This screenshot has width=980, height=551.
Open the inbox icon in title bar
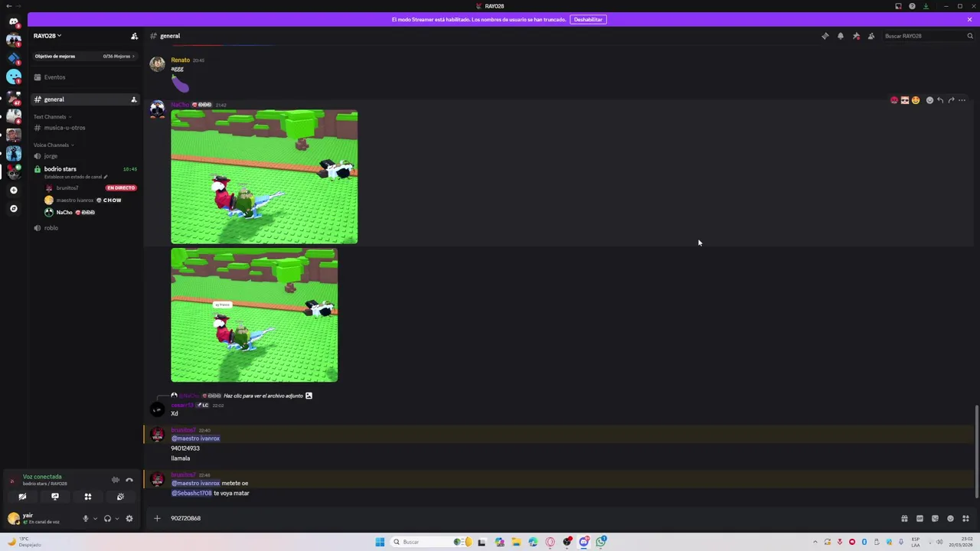coord(898,6)
